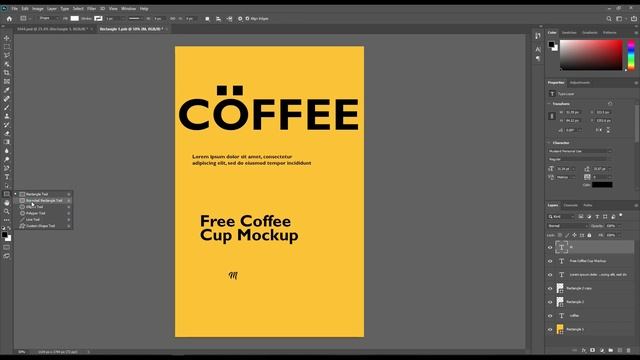Screen dimensions: 640x360
Task: Toggle the layer filter on/off switch
Action: coord(621,215)
